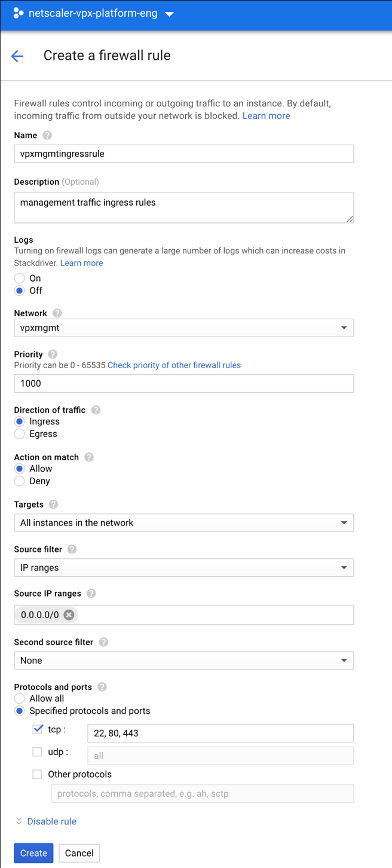392x868 pixels.
Task: Open the Second source filter dropdown showing None
Action: click(x=184, y=661)
